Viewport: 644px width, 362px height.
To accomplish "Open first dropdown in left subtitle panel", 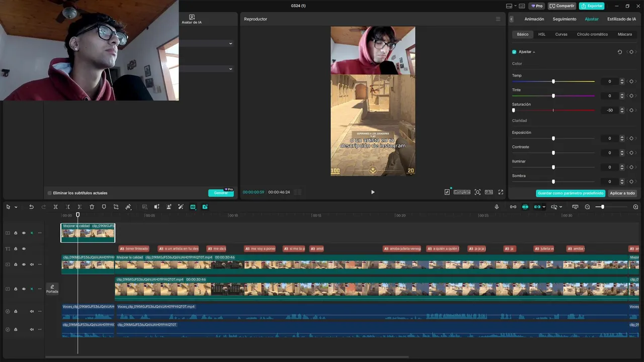I will [x=230, y=43].
